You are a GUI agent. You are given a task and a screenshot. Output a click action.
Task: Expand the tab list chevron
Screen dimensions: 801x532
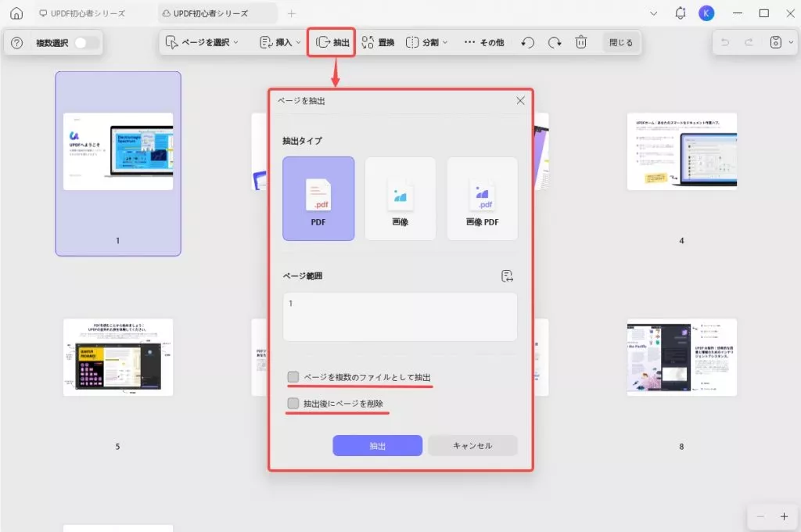pyautogui.click(x=653, y=13)
